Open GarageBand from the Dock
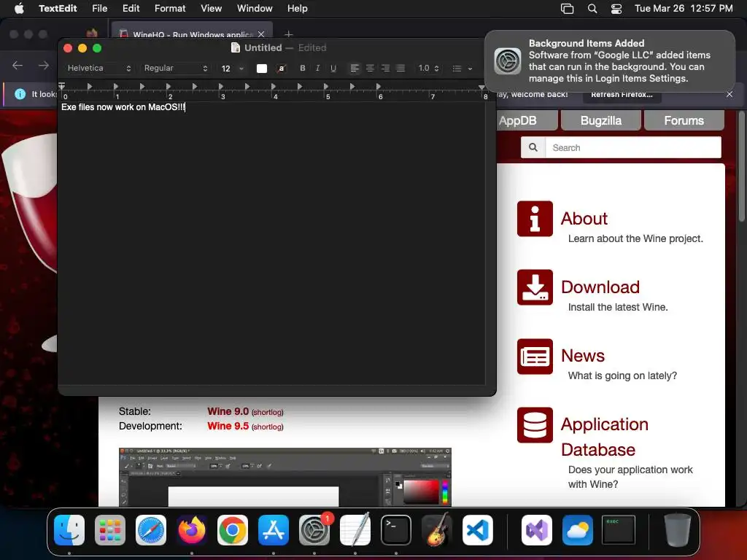The height and width of the screenshot is (560, 747). pyautogui.click(x=437, y=530)
